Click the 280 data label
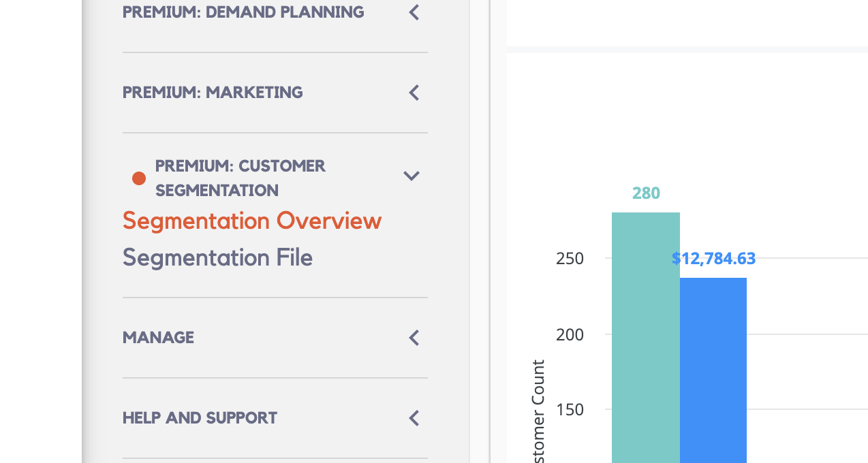This screenshot has height=463, width=868. tap(646, 193)
